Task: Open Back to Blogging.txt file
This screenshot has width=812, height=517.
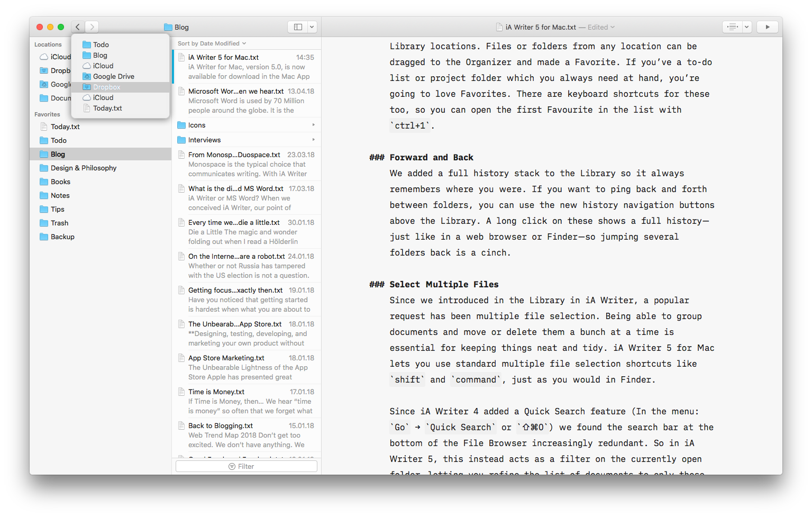Action: point(247,435)
